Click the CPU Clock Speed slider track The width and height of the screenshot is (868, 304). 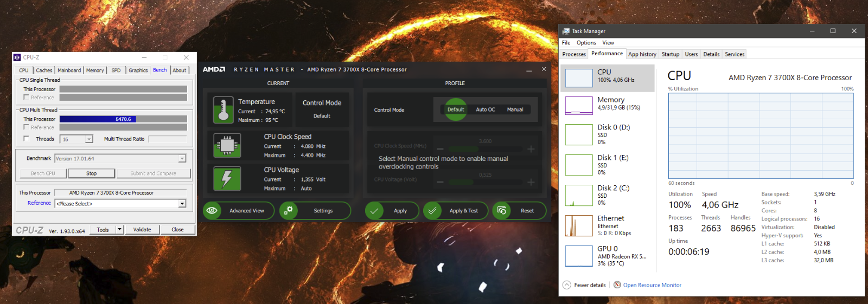point(485,149)
